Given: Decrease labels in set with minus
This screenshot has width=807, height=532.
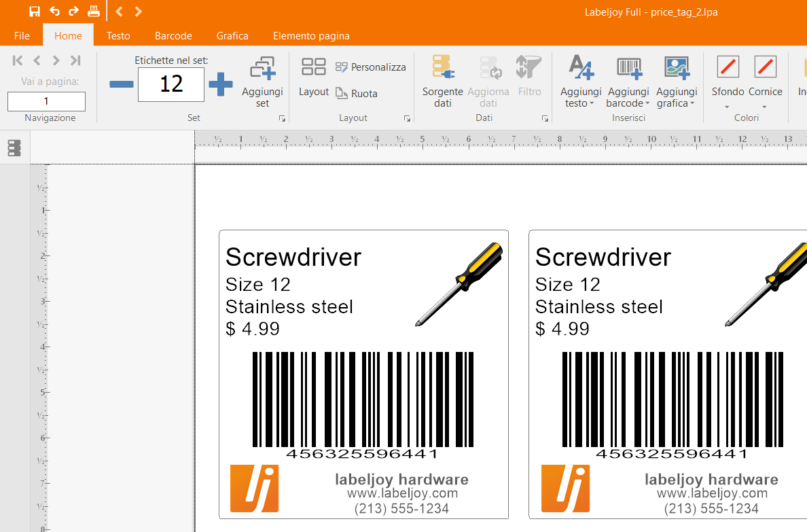Looking at the screenshot, I should click(x=122, y=84).
